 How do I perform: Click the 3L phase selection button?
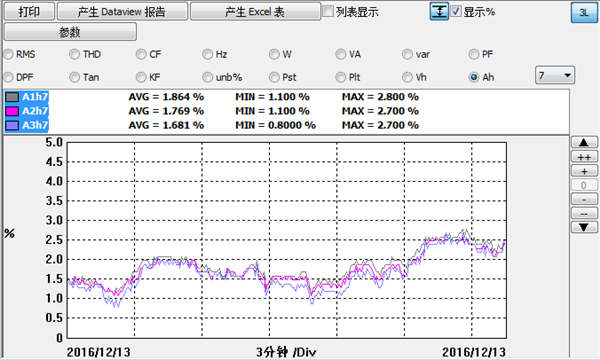coord(584,13)
